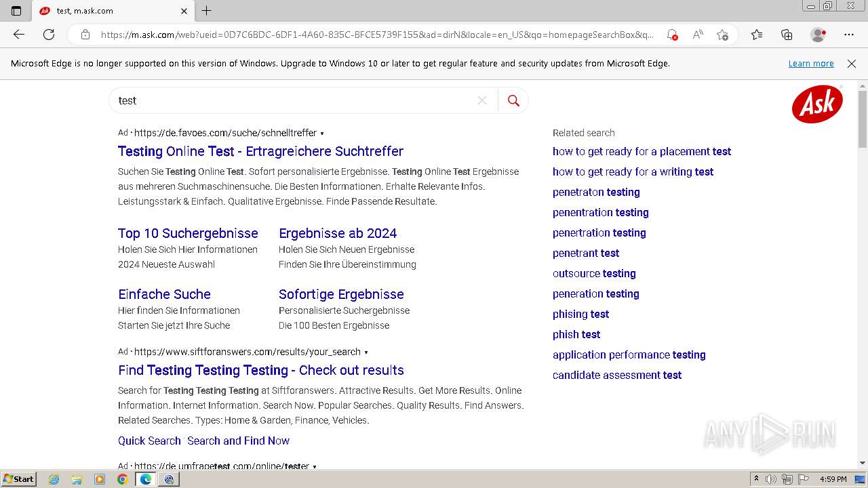Open 'Find Testing Testing Testing' result
Viewport: 868px width, 488px height.
(x=261, y=370)
